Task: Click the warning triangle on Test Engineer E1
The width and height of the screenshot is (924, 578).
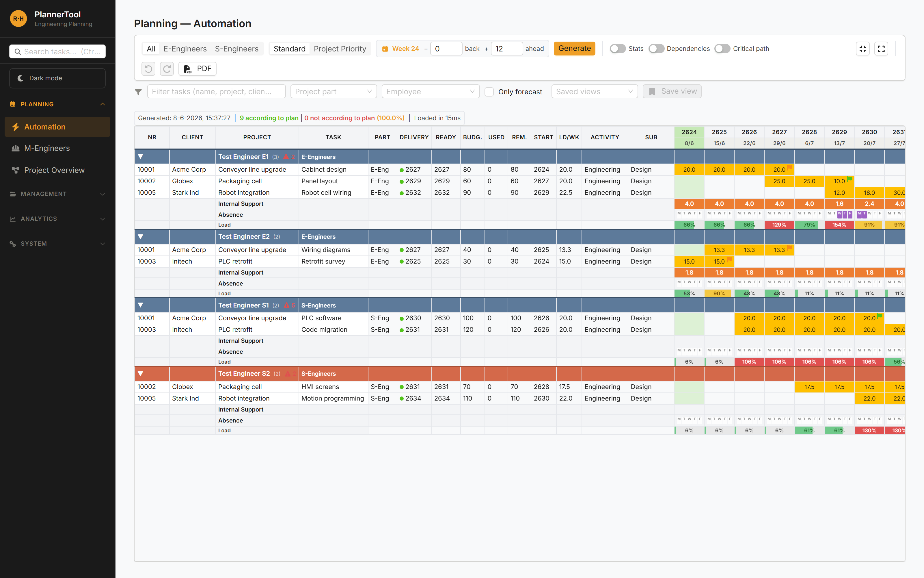Action: [x=286, y=157]
